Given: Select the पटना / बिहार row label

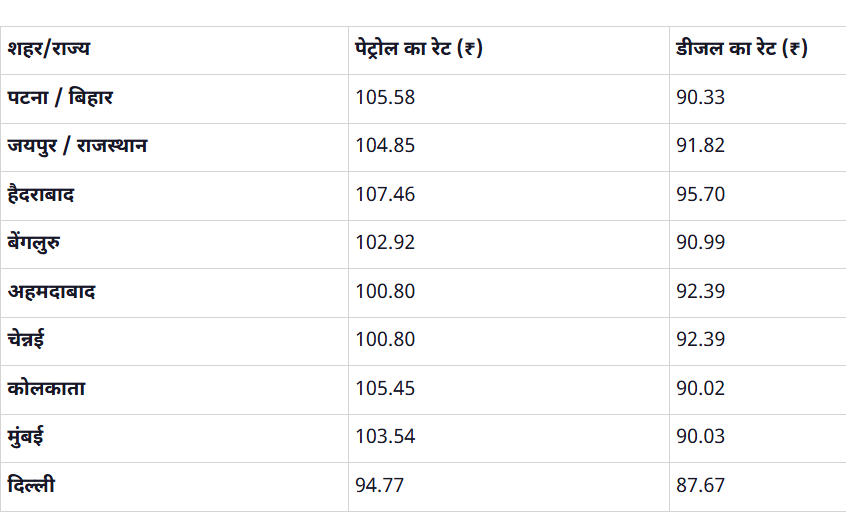Looking at the screenshot, I should (60, 98).
